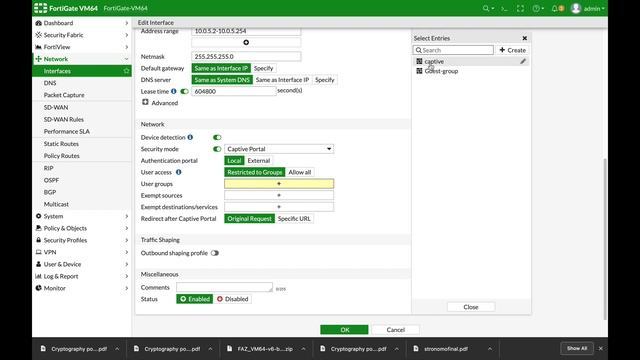Expand the User & Device chevron
Viewport: 640px width, 360px height.
click(127, 264)
